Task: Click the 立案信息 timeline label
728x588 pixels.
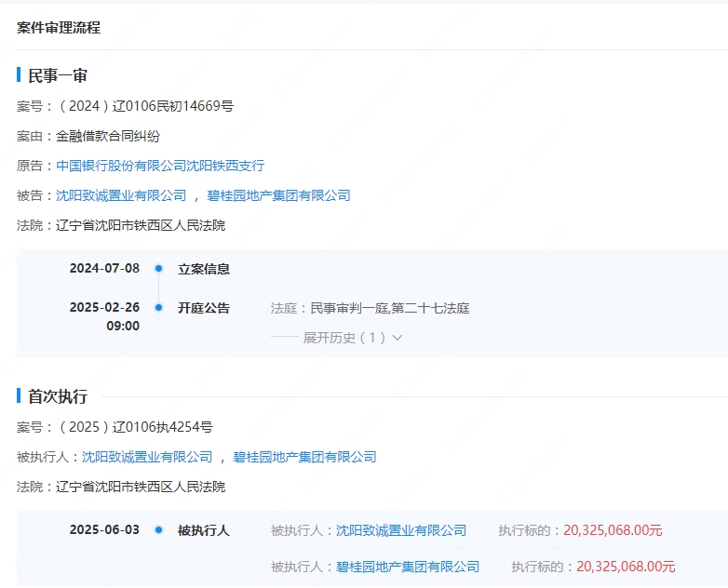Action: click(x=204, y=269)
